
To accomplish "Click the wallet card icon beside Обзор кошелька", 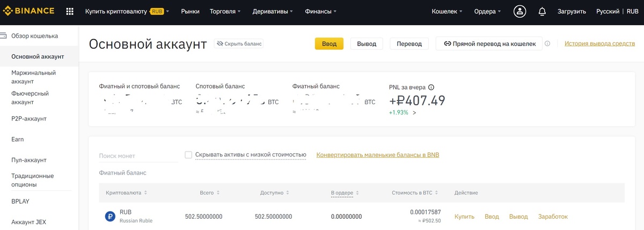I will 4,36.
